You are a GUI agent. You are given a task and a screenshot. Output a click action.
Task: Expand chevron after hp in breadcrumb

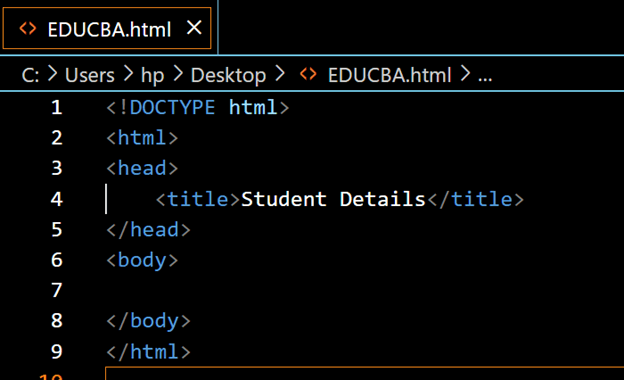(178, 74)
